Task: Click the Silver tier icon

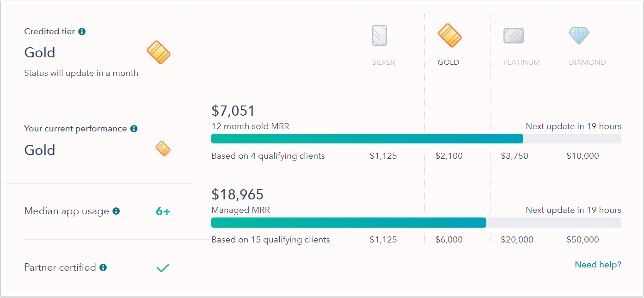Action: tap(380, 36)
